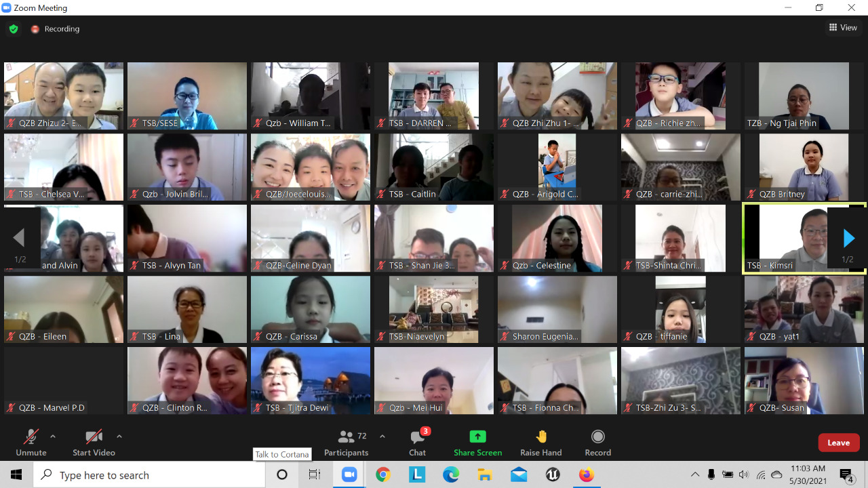Select the TSB-Niaevelyn video tile
Screen dimensions: 868x488
[434, 310]
